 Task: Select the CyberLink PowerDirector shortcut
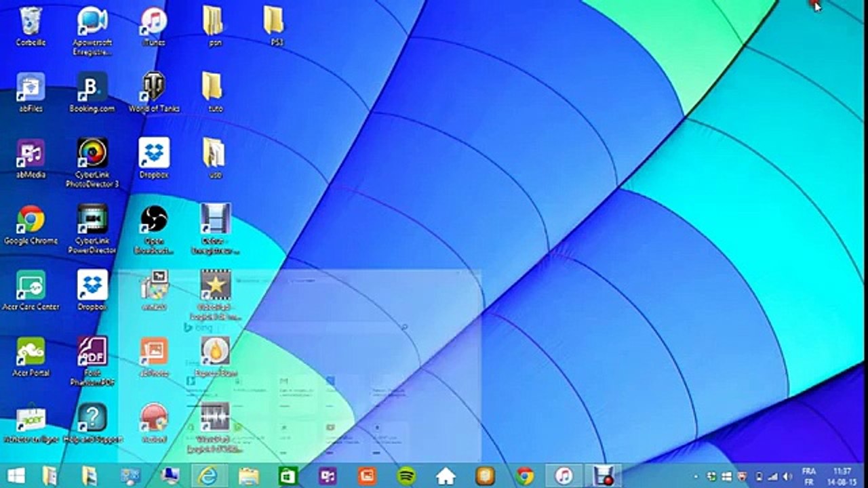[92, 229]
